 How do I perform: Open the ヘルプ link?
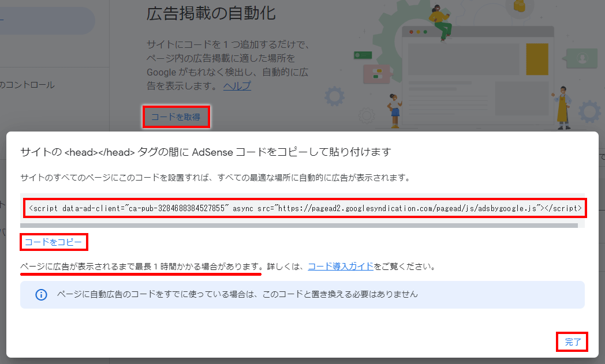[237, 85]
